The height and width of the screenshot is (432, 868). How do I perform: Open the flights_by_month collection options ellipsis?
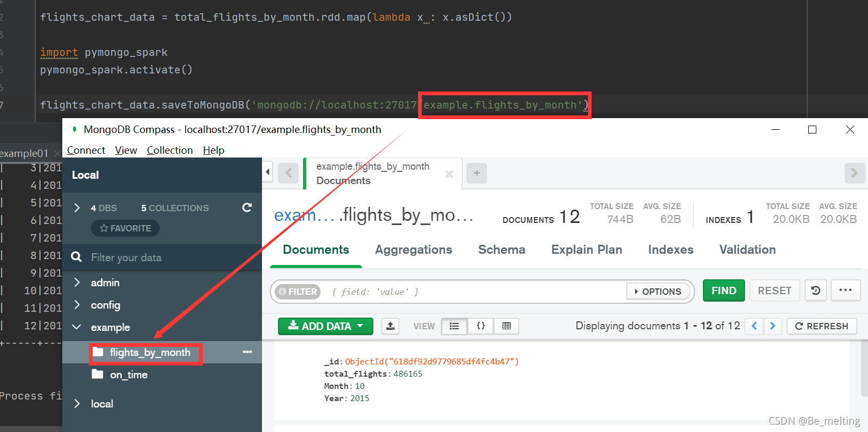click(247, 352)
